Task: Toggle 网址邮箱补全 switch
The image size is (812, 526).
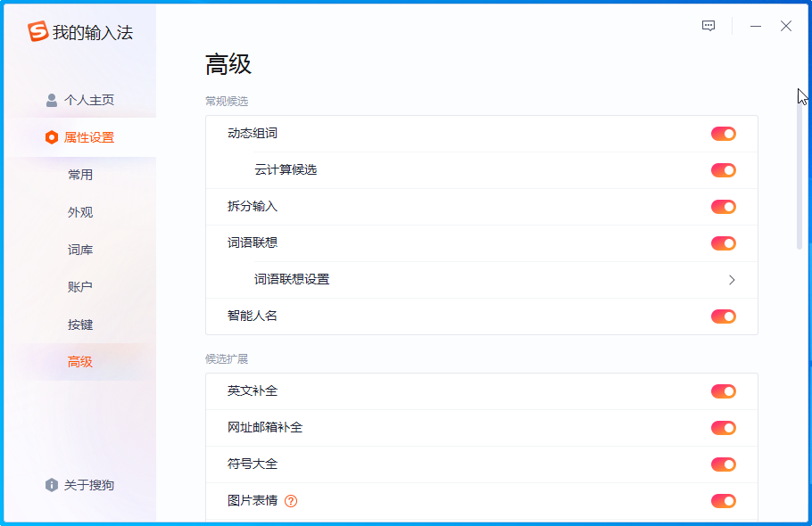Action: pos(724,428)
